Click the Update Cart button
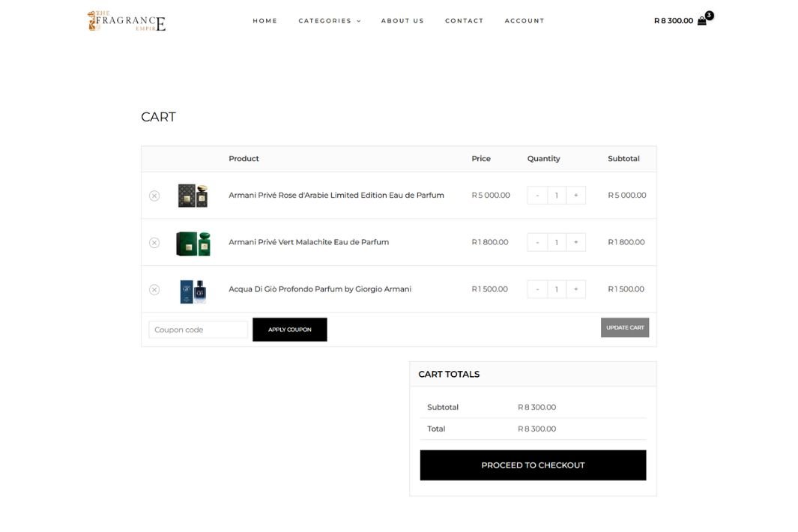798x532 pixels. click(624, 327)
